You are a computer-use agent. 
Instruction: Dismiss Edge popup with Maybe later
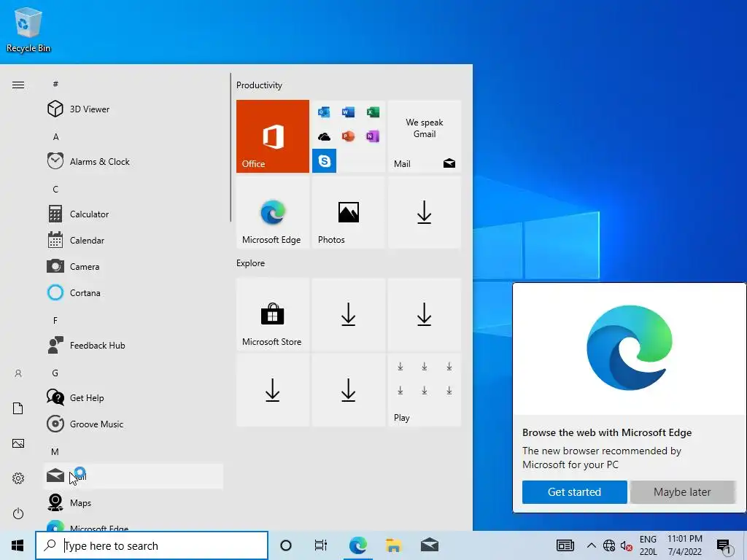point(682,492)
